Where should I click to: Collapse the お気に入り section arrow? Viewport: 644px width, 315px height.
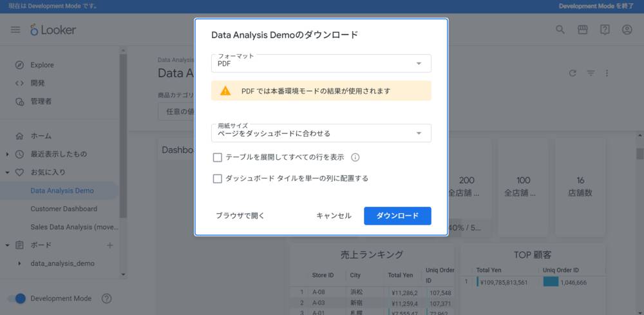click(7, 173)
